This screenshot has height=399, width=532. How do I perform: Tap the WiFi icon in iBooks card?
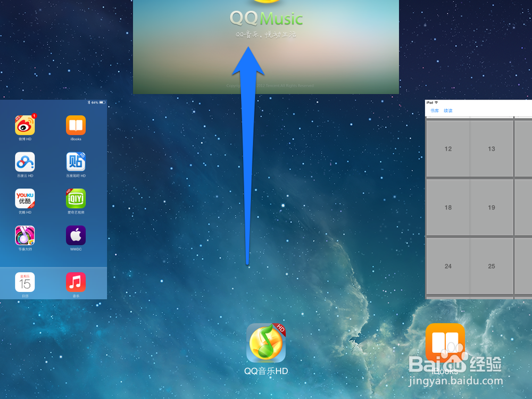click(x=436, y=103)
